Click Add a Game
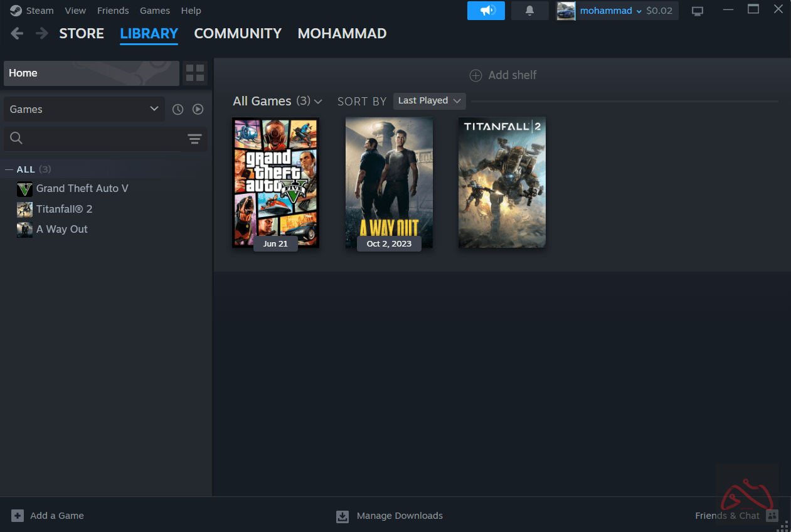 click(47, 515)
